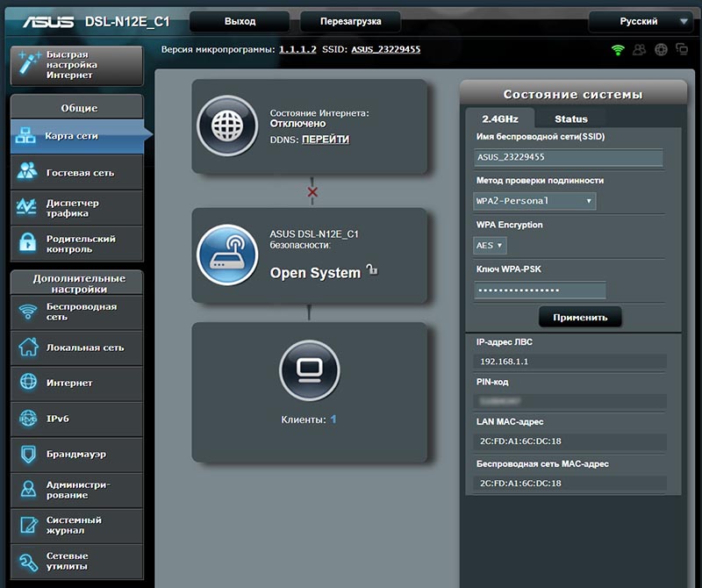Click the parental control lock icon
Screen dimensions: 702x588
click(27, 243)
